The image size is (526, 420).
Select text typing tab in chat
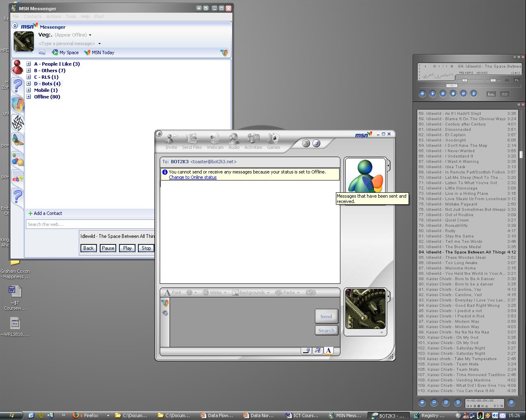tap(328, 351)
